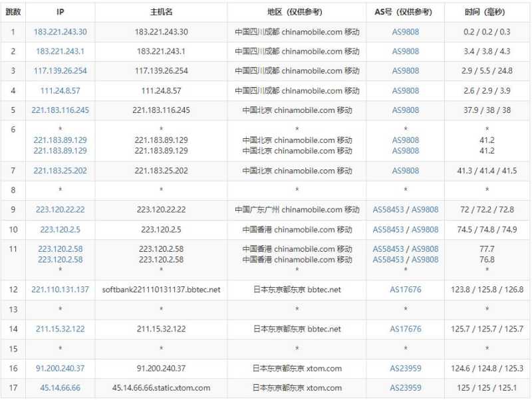Viewport: 532px width, 400px height.
Task: Select time value 37.9 / 38 / 38
Action: pos(487,110)
